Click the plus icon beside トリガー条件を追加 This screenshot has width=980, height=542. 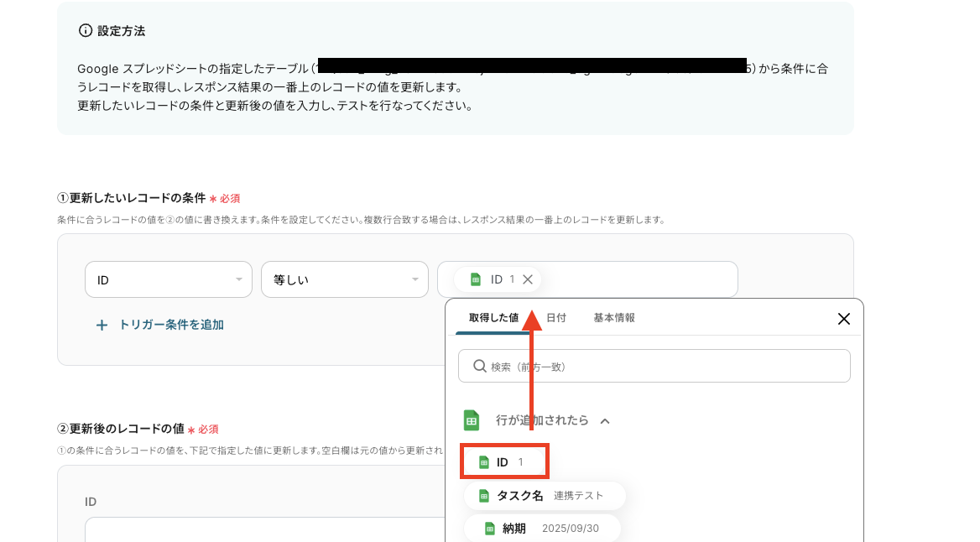pyautogui.click(x=102, y=325)
